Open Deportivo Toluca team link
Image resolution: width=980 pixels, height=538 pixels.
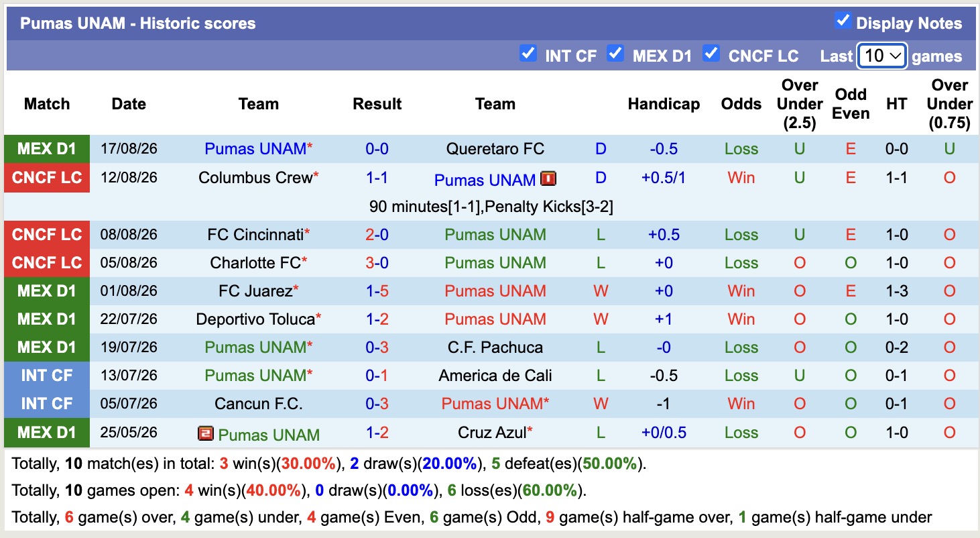(255, 319)
